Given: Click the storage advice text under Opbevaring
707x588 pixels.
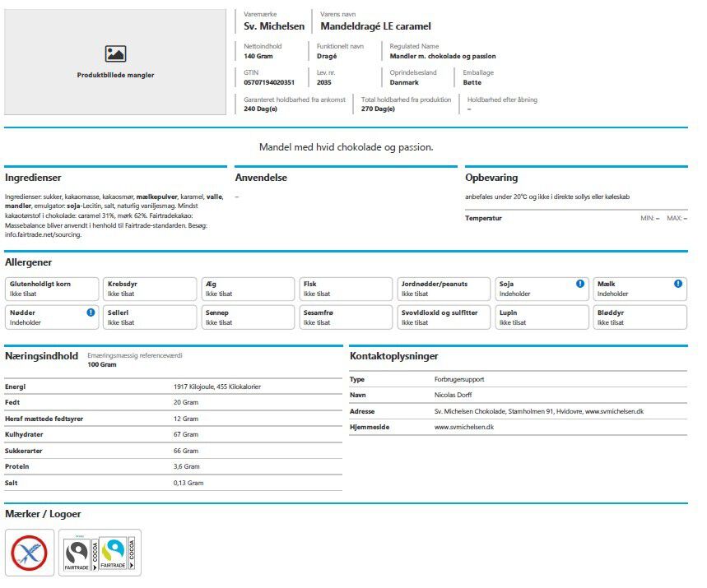Looking at the screenshot, I should point(547,197).
